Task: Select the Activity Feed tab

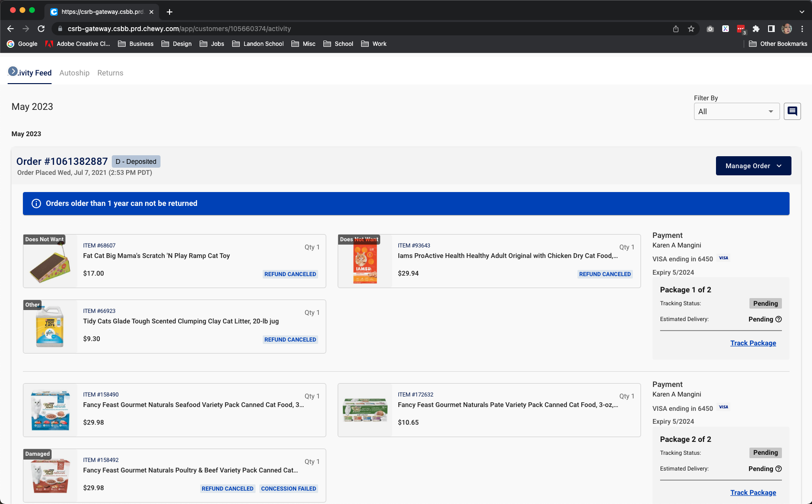Action: point(30,73)
